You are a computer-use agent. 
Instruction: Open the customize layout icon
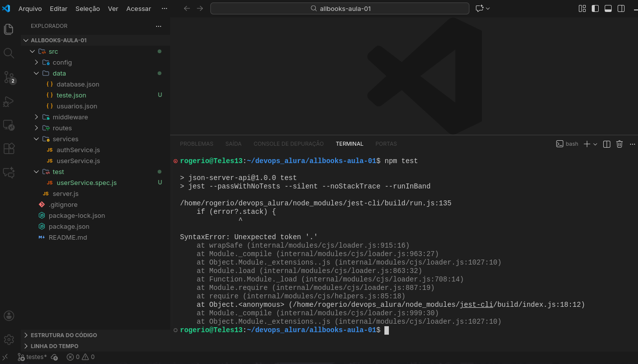click(582, 8)
